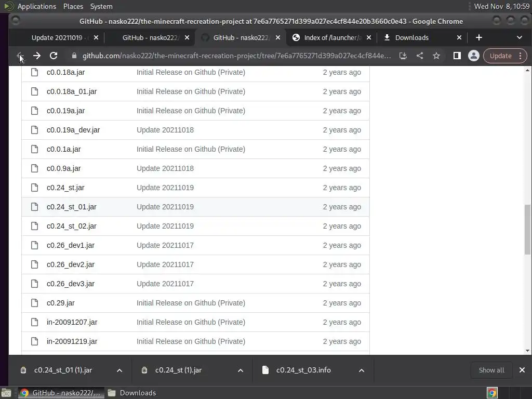Switch to the first GitHub - nasko222 tab
Viewport: 532px width, 399px height.
[x=150, y=37]
